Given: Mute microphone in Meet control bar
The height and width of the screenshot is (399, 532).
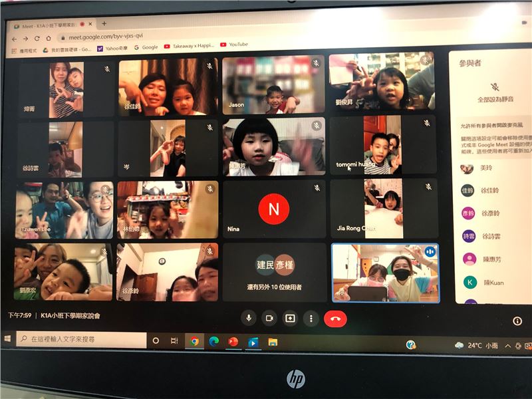Looking at the screenshot, I should [249, 318].
